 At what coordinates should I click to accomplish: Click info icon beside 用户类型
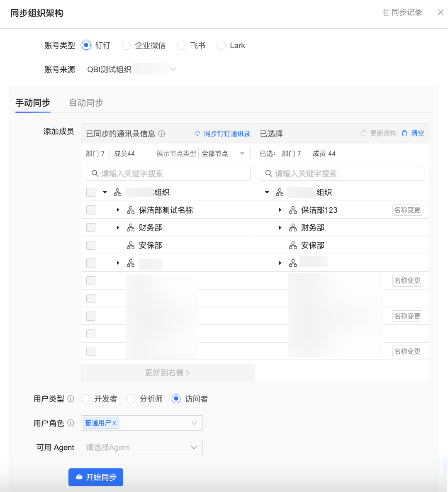71,399
